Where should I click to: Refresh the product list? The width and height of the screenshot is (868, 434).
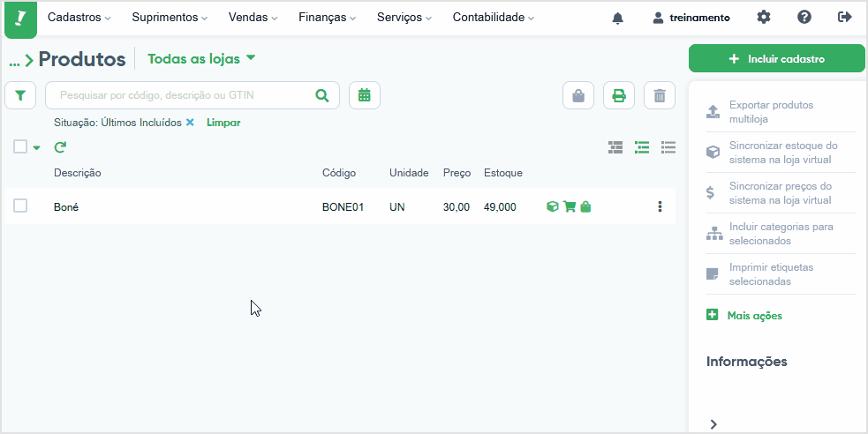pyautogui.click(x=60, y=147)
